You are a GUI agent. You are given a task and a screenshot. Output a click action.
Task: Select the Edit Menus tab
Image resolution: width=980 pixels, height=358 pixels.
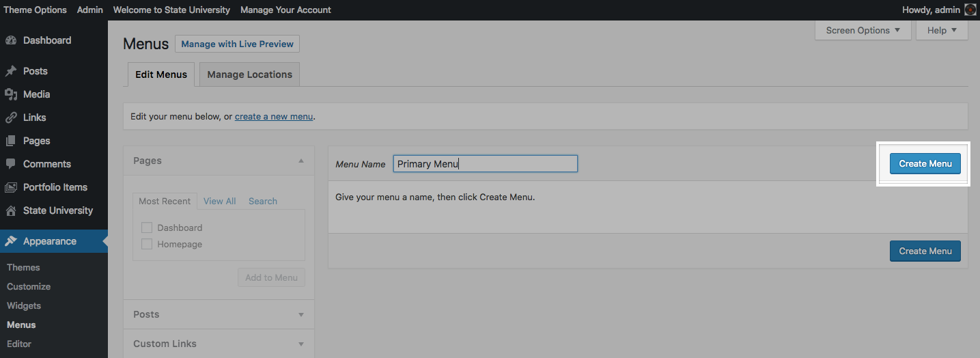pos(161,74)
